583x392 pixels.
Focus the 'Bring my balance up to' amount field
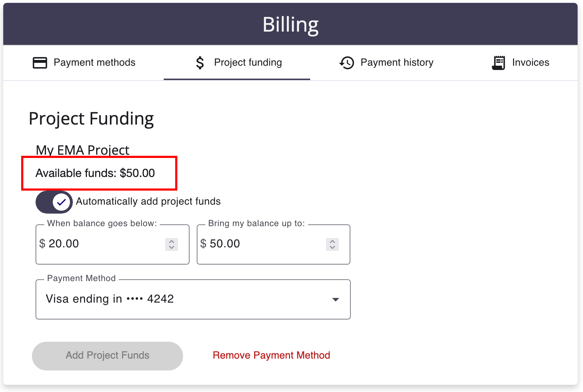(274, 244)
